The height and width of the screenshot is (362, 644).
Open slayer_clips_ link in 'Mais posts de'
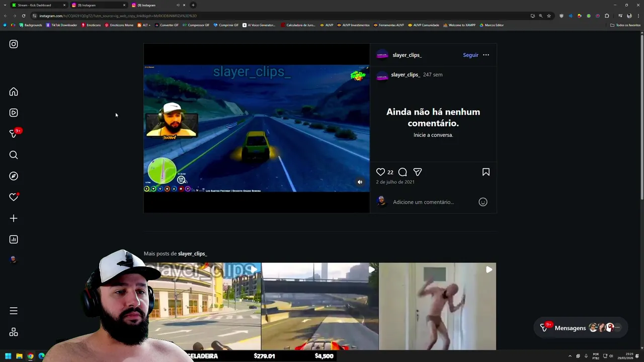[x=193, y=253]
